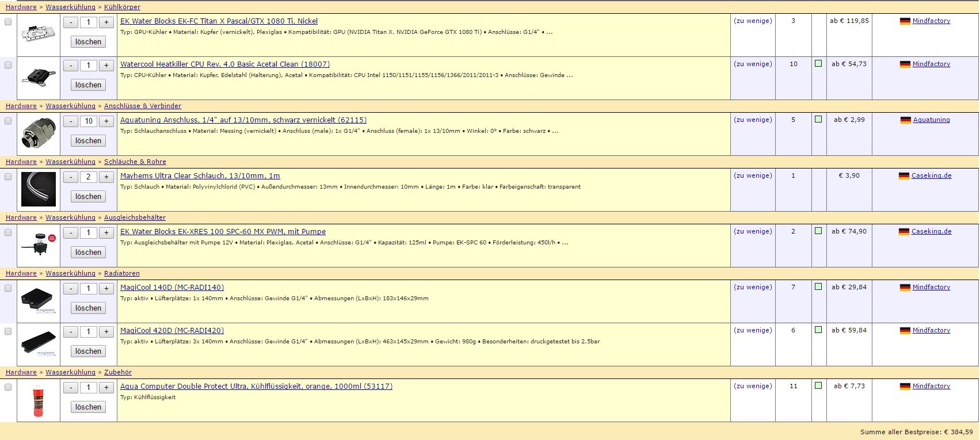
Task: Open Caseking.de shop for EK-XRES 100
Action: tap(931, 232)
